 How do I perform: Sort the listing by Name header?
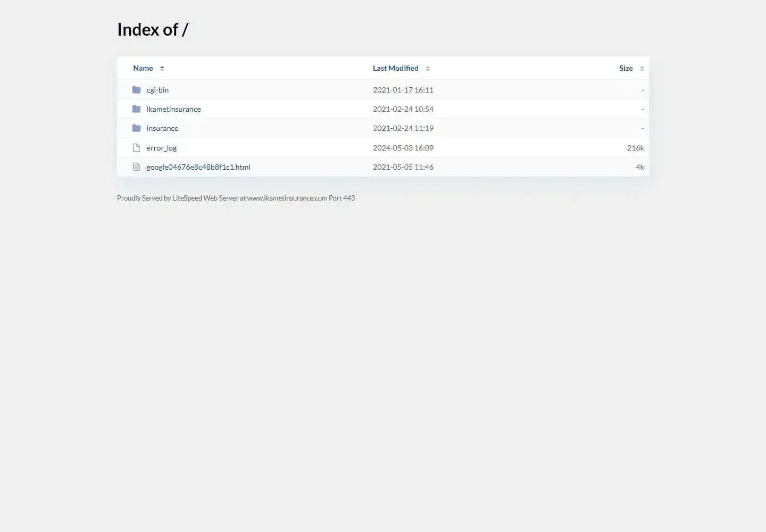click(x=143, y=68)
